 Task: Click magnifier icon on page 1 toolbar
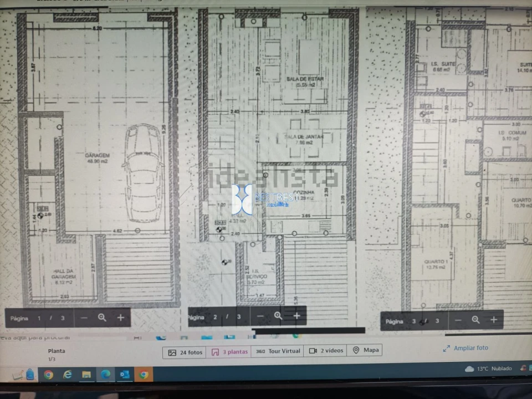[102, 318]
